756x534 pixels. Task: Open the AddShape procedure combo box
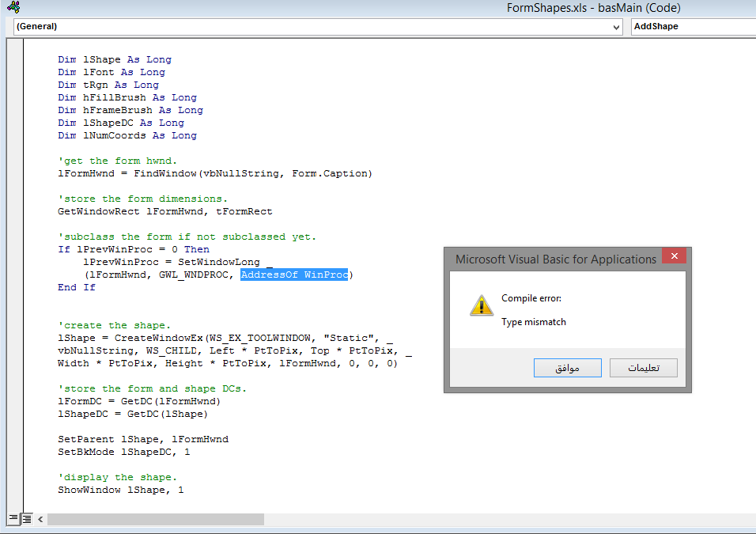click(694, 27)
